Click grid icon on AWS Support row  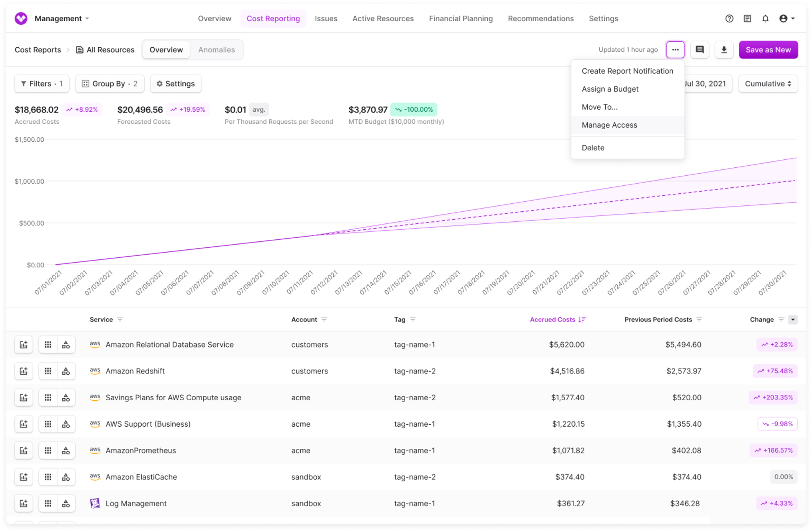[48, 424]
